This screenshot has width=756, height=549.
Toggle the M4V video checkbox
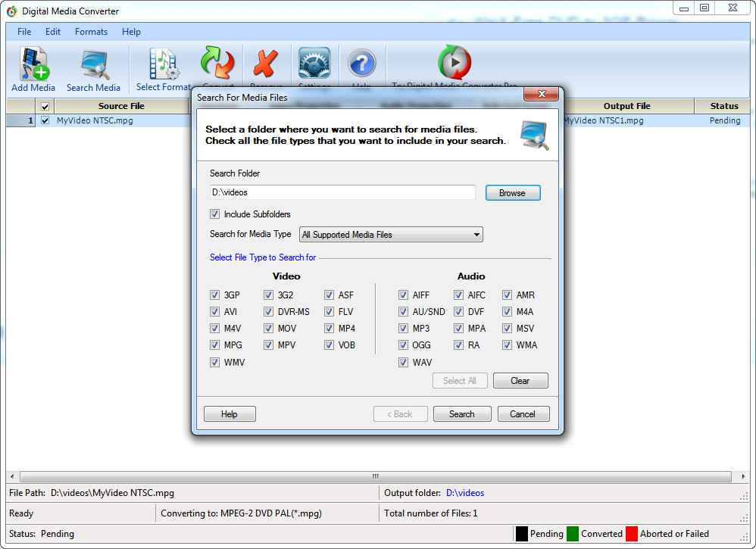tap(214, 328)
